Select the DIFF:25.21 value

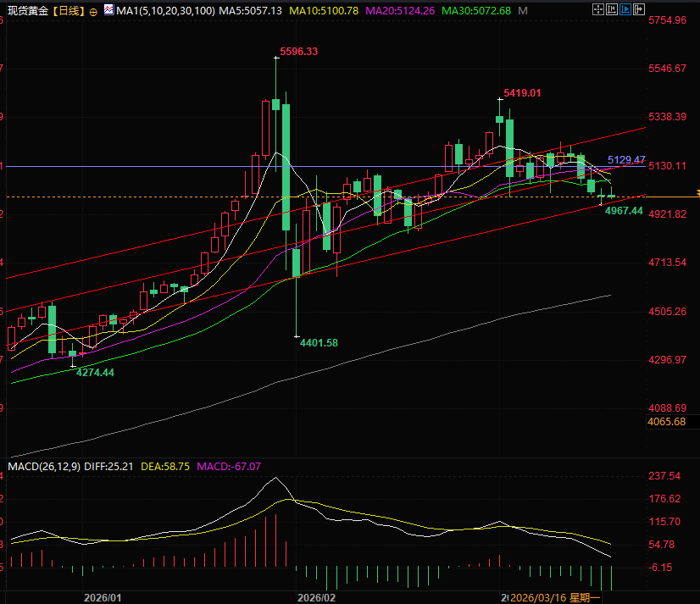[x=108, y=467]
